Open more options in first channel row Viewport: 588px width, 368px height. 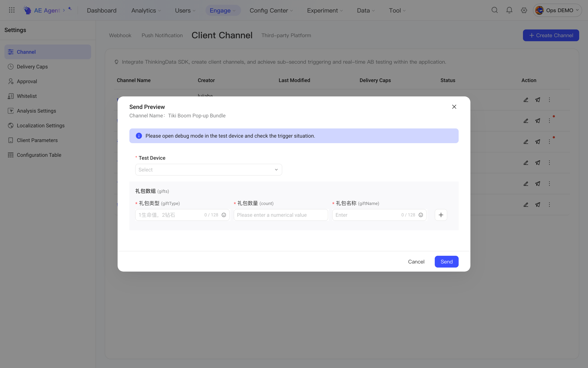click(x=549, y=100)
